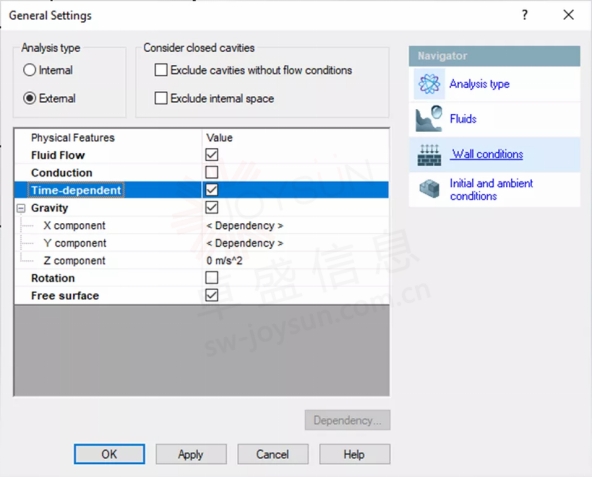
Task: Uncheck the Free surface checkbox
Action: 212,295
